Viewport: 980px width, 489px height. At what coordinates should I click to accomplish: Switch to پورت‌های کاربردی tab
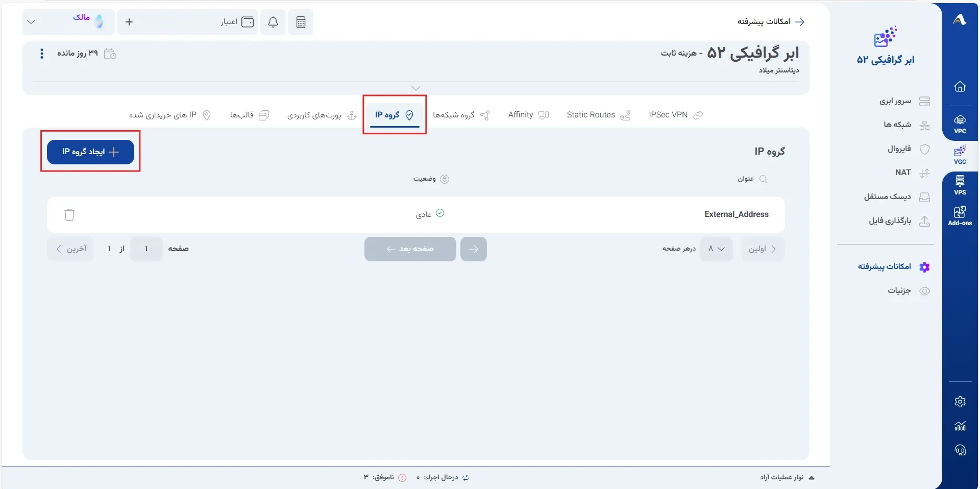pyautogui.click(x=322, y=115)
